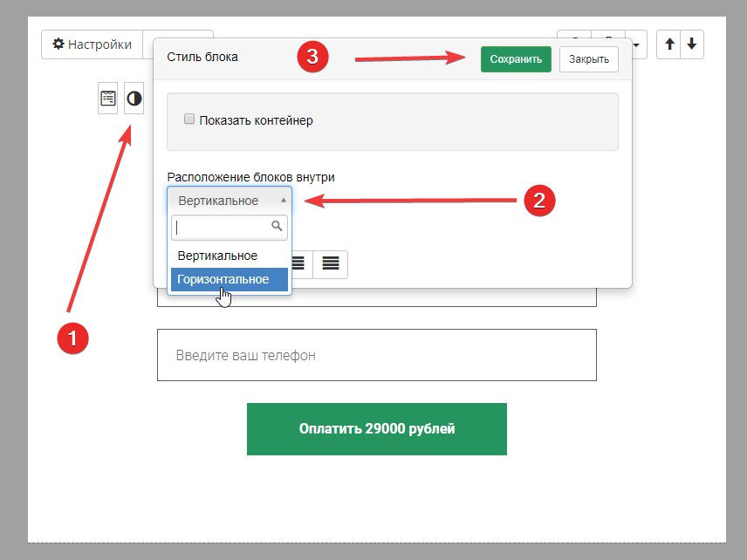Open block style contrast icon
The image size is (747, 560).
point(134,99)
